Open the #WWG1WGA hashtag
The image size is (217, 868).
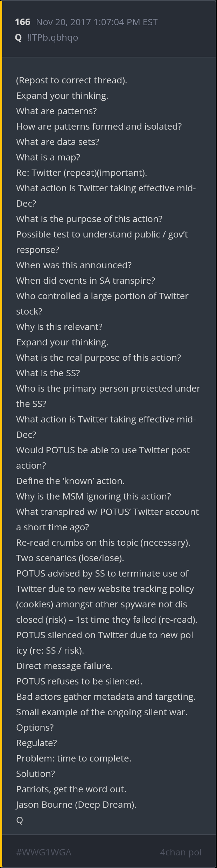pyautogui.click(x=44, y=852)
